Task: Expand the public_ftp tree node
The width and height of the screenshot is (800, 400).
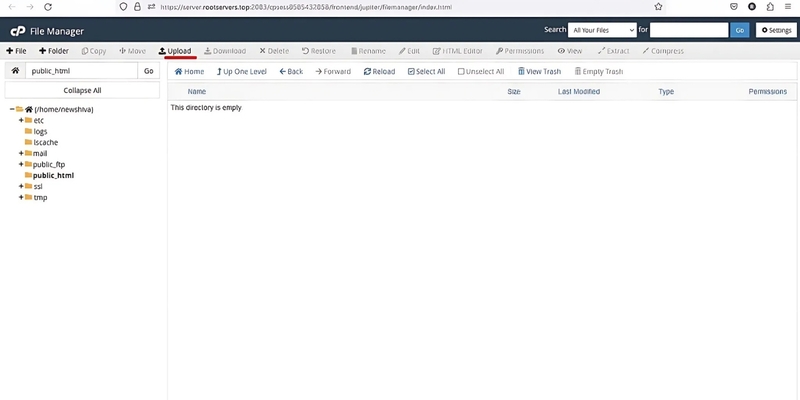Action: (x=21, y=164)
